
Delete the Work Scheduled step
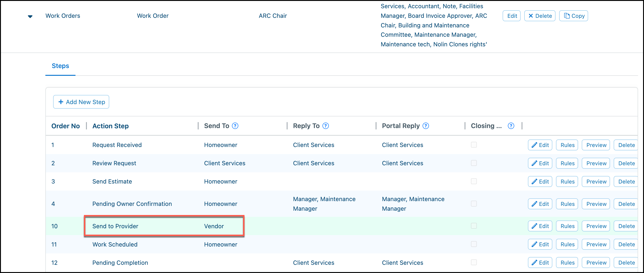[x=626, y=244]
